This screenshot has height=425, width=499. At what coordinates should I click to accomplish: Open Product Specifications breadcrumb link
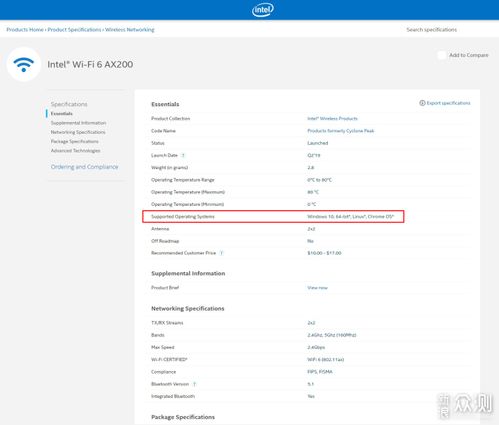click(74, 30)
